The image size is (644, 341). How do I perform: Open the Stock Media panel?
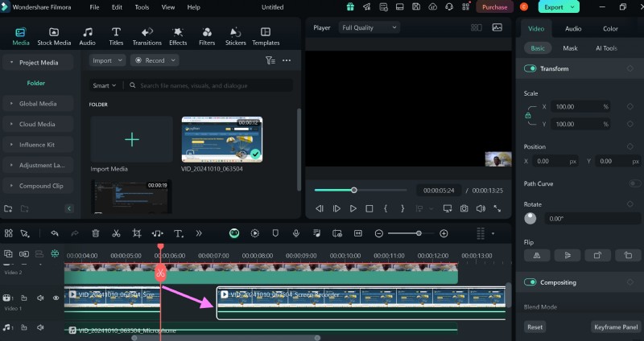click(54, 36)
